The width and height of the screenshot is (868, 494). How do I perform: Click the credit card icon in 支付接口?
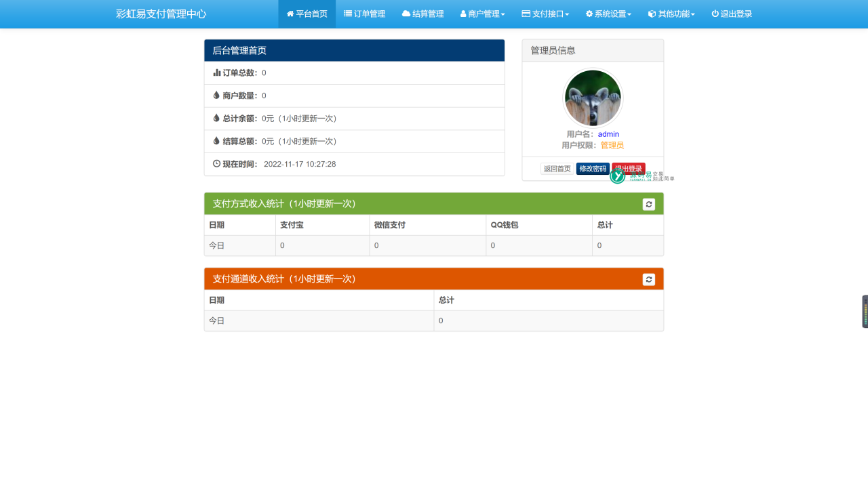526,14
